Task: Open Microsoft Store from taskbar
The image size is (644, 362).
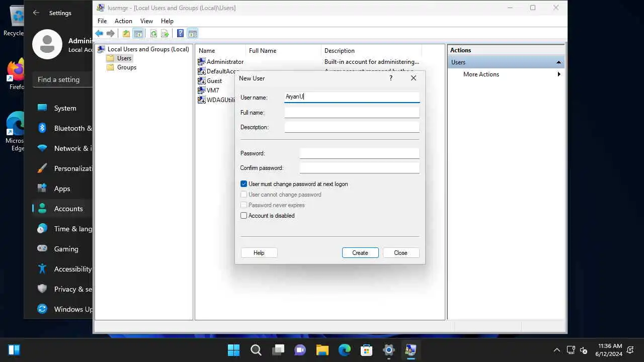Action: 366,350
